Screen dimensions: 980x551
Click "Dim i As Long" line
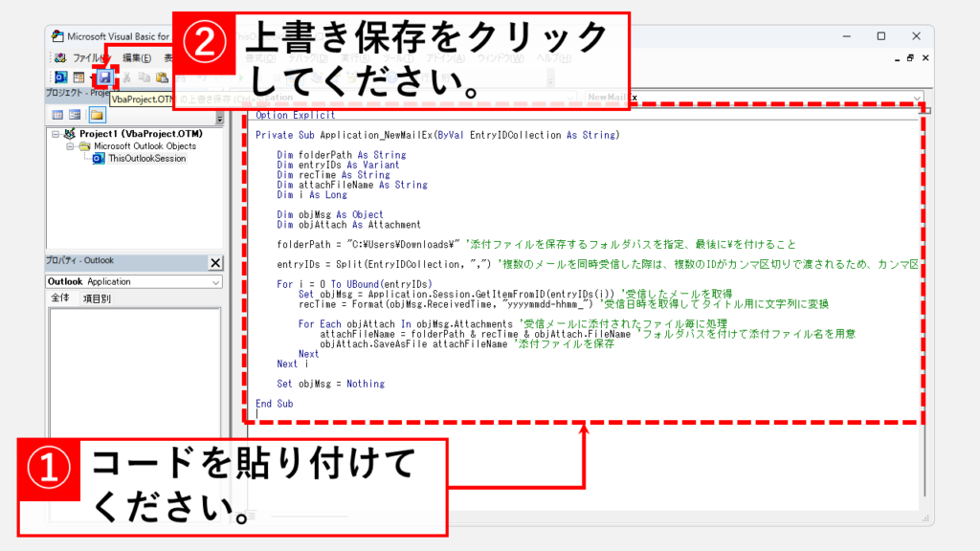click(312, 195)
